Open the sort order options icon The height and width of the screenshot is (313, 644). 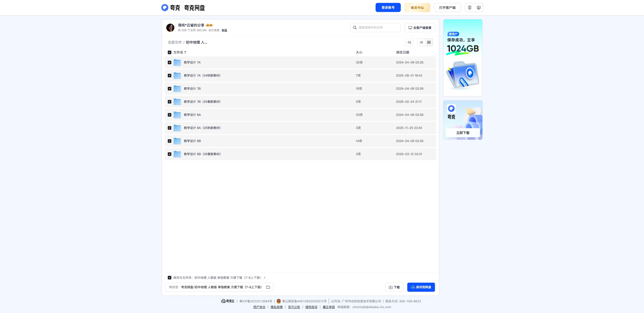pos(409,42)
